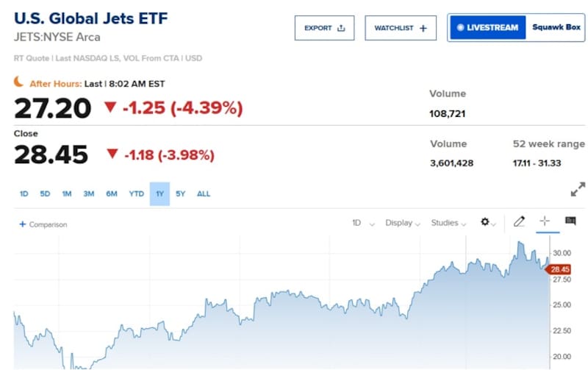Toggle the crosshair tool

pyautogui.click(x=545, y=221)
